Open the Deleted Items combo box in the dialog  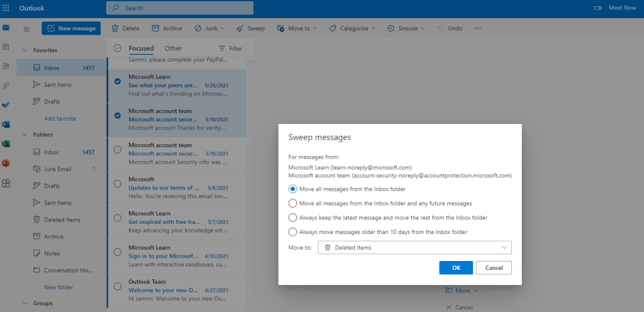click(x=415, y=248)
